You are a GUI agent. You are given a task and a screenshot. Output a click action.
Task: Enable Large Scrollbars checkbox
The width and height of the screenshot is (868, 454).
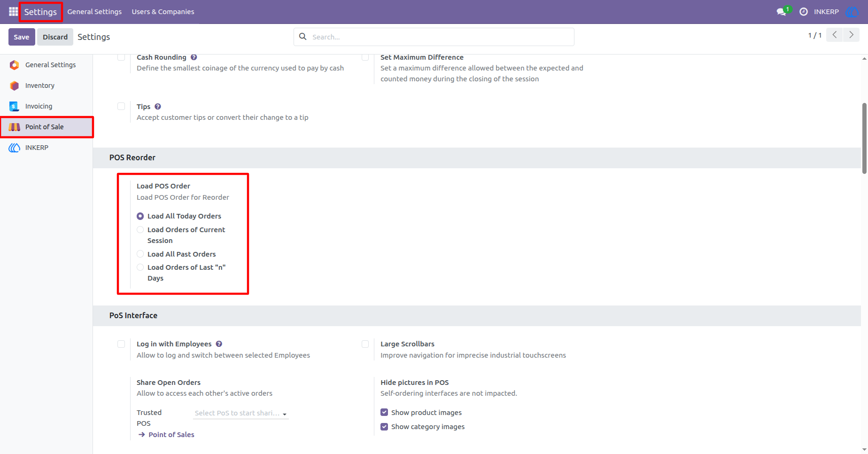[365, 344]
